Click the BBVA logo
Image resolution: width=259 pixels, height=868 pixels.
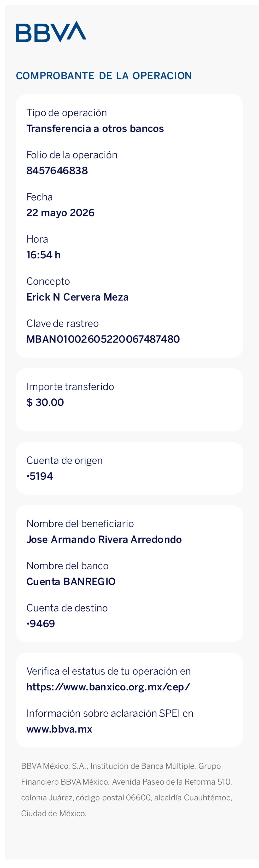tap(51, 32)
